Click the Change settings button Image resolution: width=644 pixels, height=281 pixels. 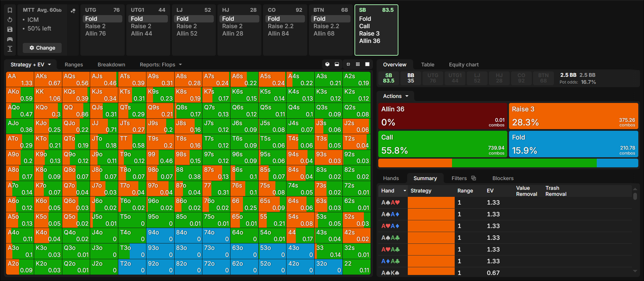(x=42, y=48)
